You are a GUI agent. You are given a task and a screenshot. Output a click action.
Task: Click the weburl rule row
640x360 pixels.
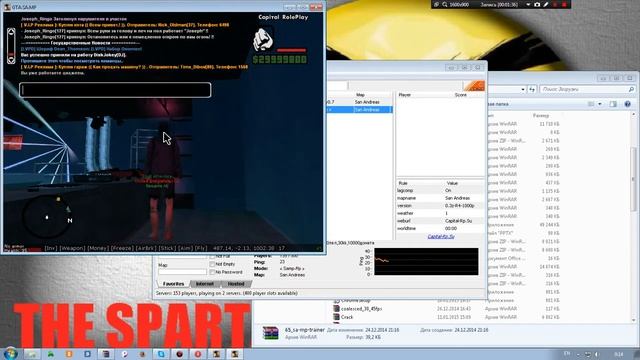point(440,221)
